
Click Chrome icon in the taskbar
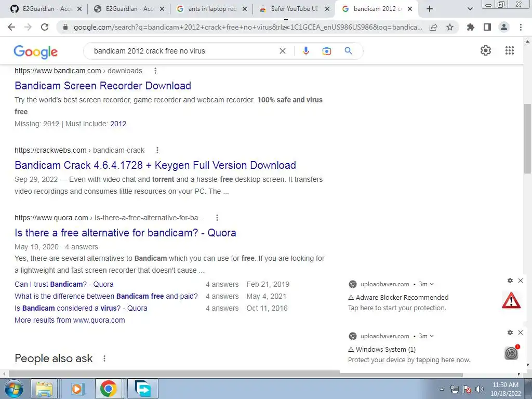click(108, 389)
